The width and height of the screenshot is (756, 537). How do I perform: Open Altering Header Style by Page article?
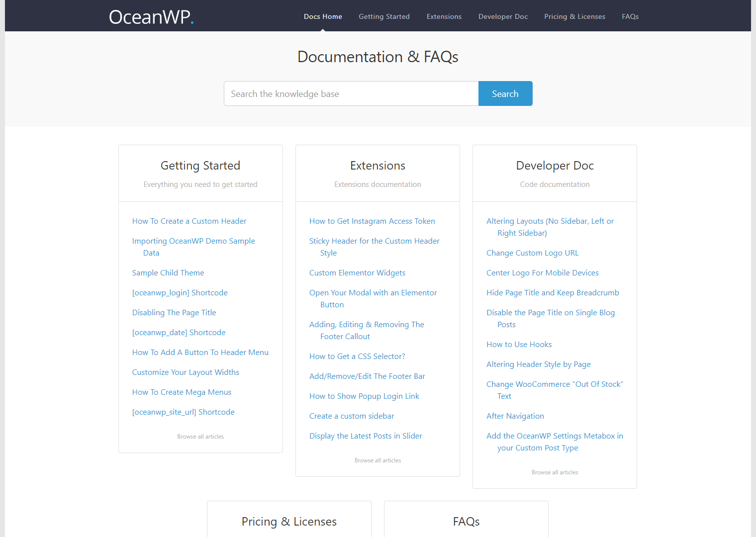click(x=539, y=364)
